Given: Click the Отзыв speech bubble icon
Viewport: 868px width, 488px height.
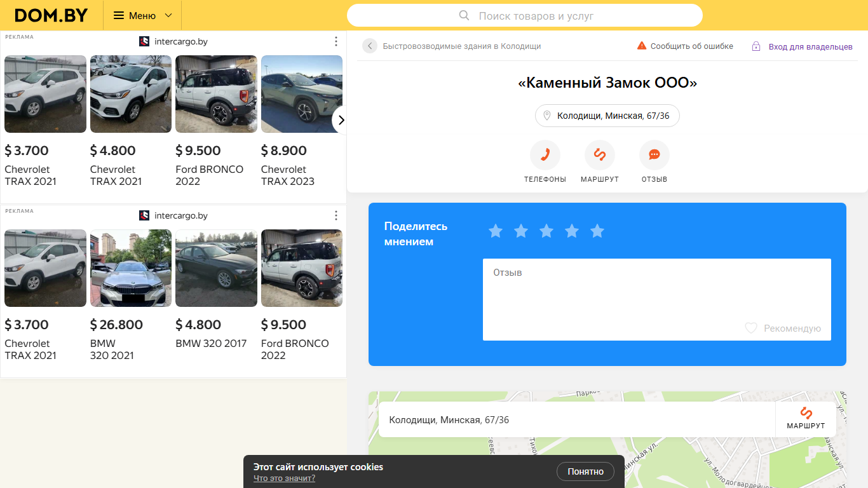Looking at the screenshot, I should click(654, 155).
